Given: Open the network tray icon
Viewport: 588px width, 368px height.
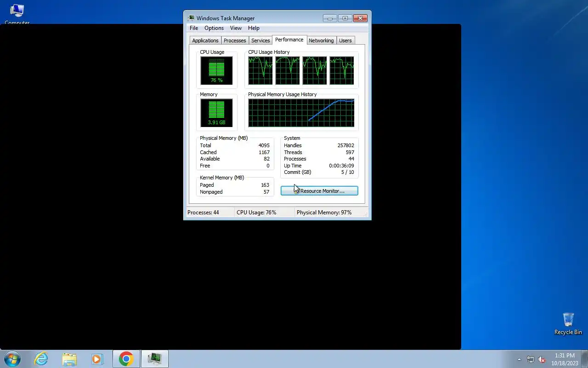Looking at the screenshot, I should pyautogui.click(x=531, y=359).
